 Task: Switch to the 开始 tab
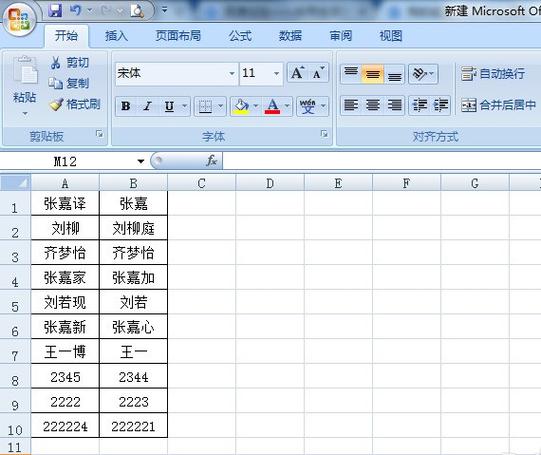pos(66,36)
